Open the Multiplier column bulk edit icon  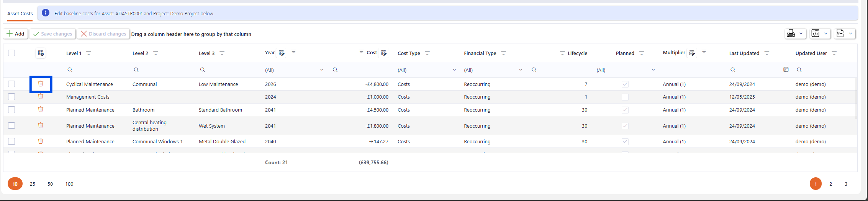(692, 53)
